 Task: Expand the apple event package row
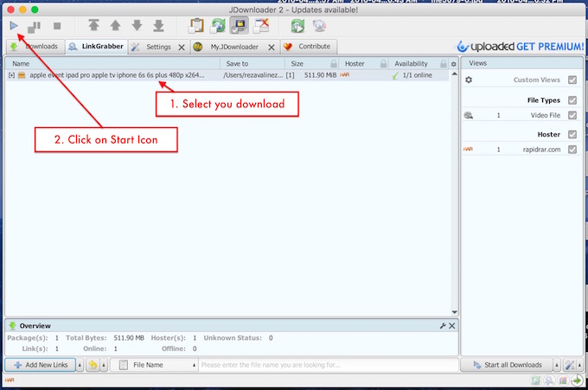pyautogui.click(x=11, y=75)
